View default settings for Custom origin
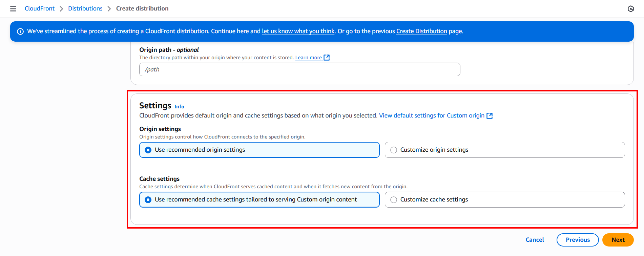Viewport: 644px width, 256px height. (x=432, y=115)
